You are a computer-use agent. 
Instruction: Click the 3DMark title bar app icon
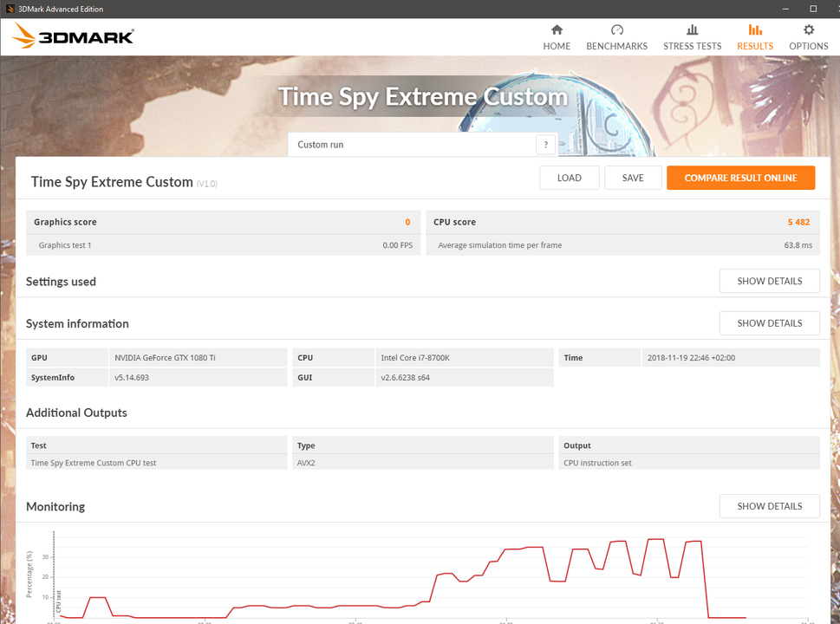coord(10,9)
